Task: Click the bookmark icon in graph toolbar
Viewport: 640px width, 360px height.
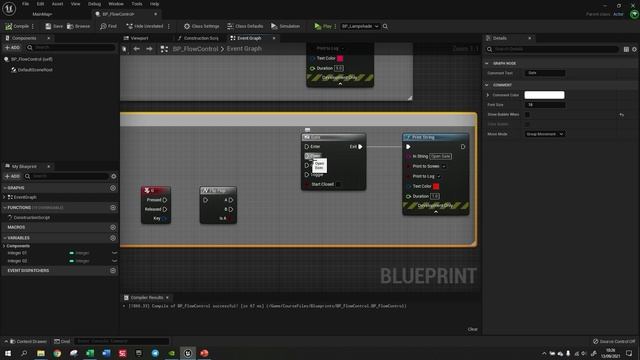Action: 124,49
